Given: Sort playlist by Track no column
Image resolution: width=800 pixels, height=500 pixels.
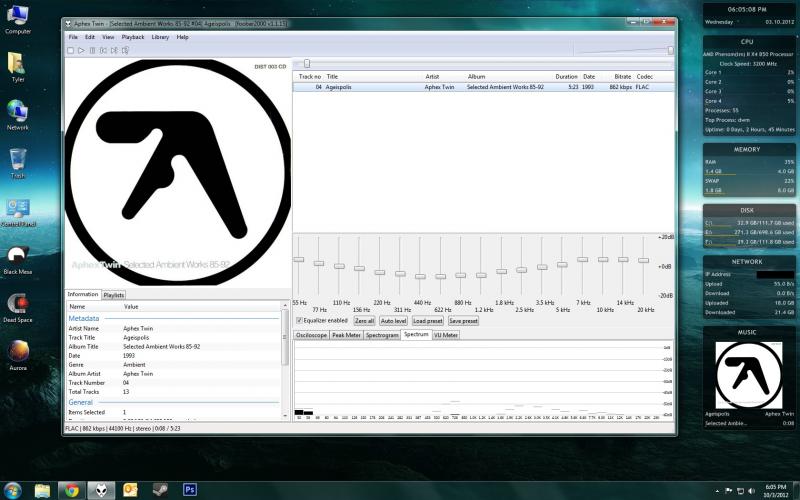Looking at the screenshot, I should pyautogui.click(x=309, y=77).
